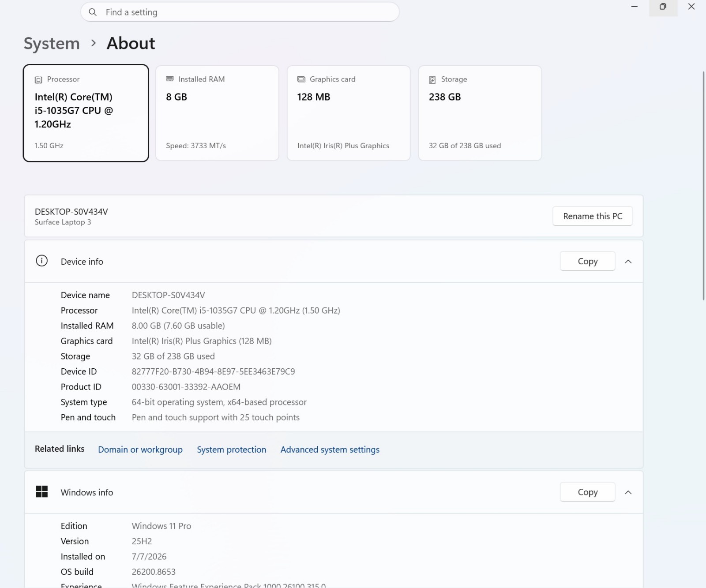Select the Processor info card

click(x=86, y=113)
